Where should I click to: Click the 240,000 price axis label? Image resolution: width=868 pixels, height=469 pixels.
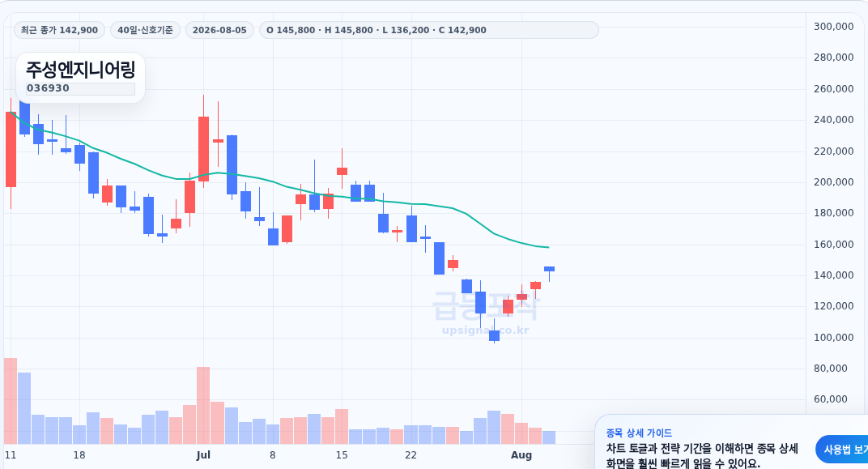point(833,120)
